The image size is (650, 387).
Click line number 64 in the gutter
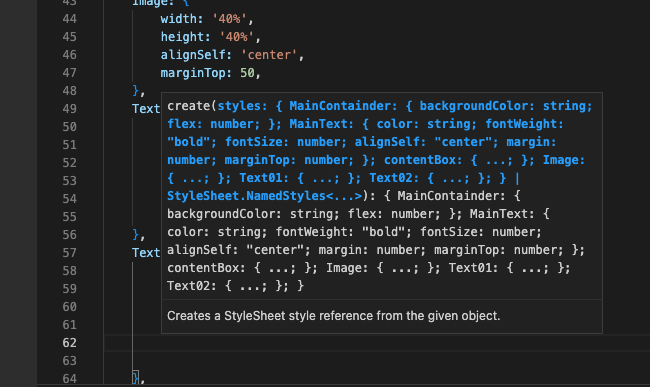(x=70, y=379)
